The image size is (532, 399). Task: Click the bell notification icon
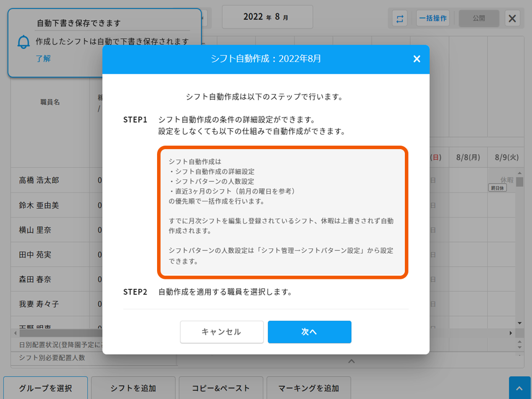[23, 42]
